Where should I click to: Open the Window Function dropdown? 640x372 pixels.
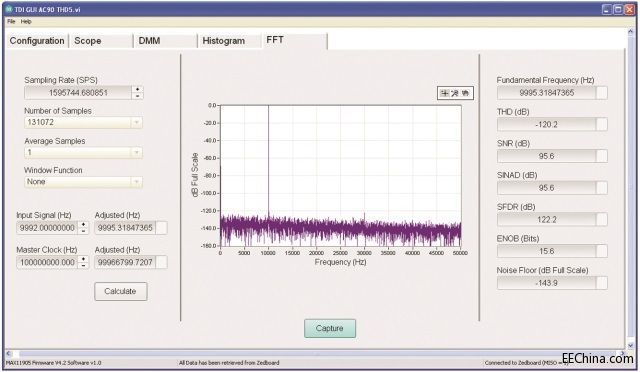(136, 182)
